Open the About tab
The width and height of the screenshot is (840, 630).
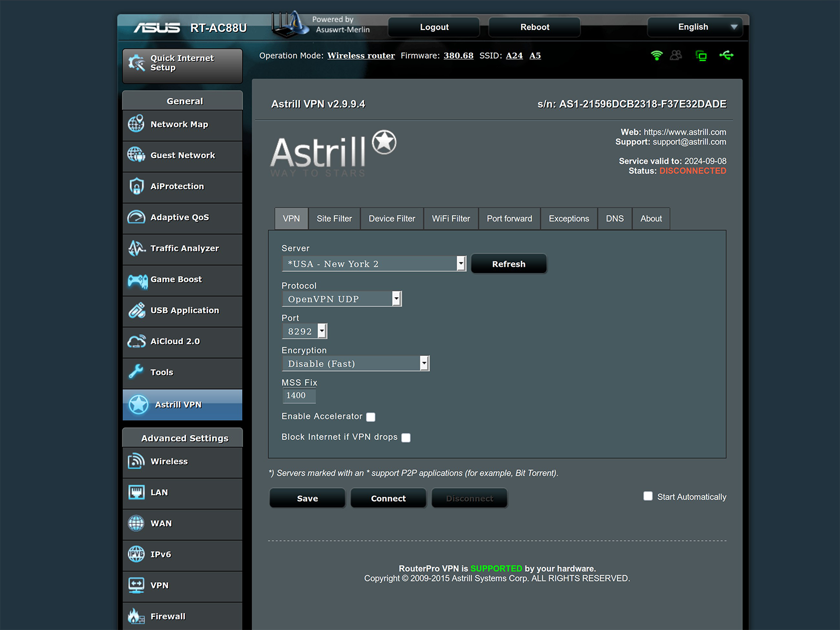(x=651, y=218)
